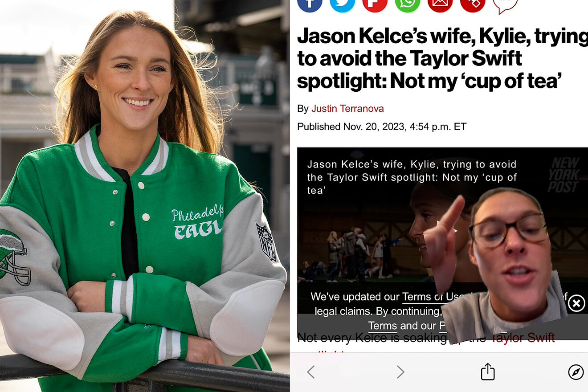Click the article headline about Kylie
Screen dimensions: 588x392
[442, 59]
